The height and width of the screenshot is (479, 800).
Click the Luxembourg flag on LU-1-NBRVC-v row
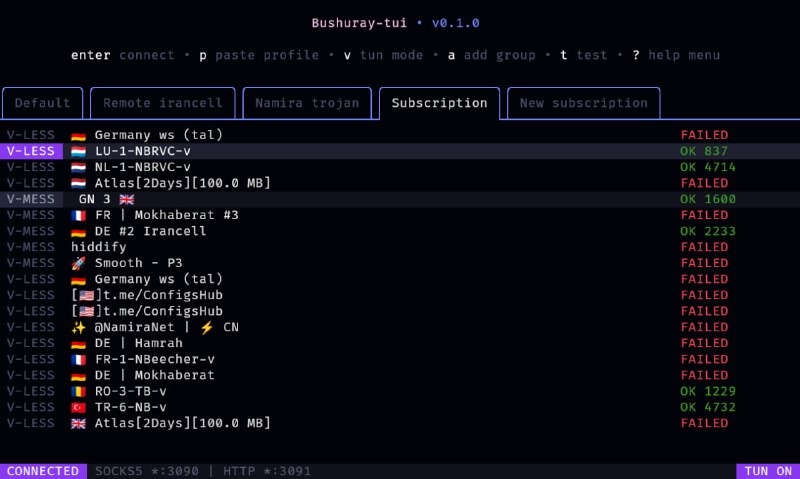pos(78,152)
